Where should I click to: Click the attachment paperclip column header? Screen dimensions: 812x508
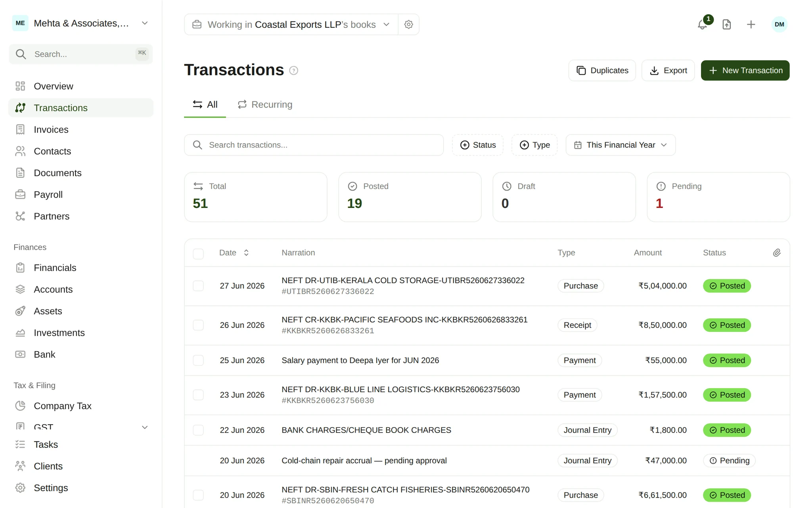click(x=777, y=253)
